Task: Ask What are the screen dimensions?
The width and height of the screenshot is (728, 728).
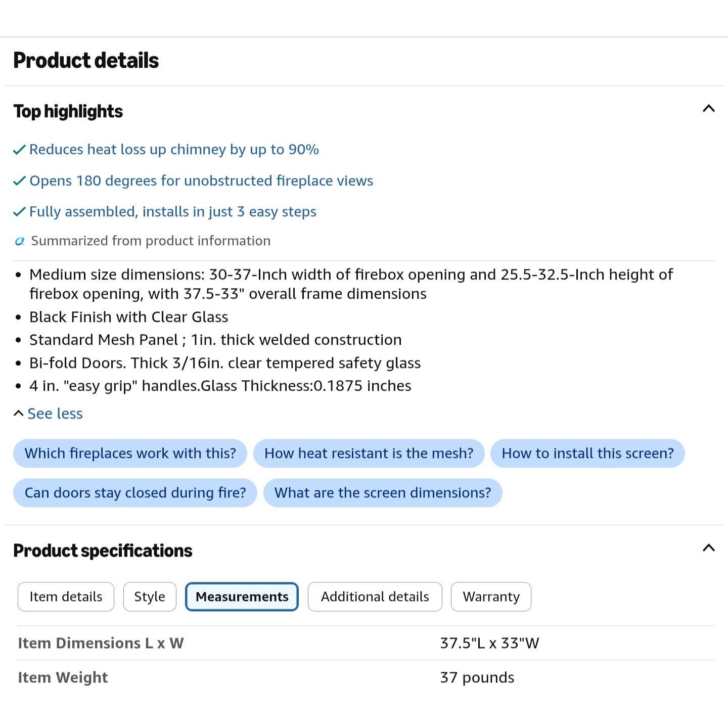Action: click(x=383, y=493)
